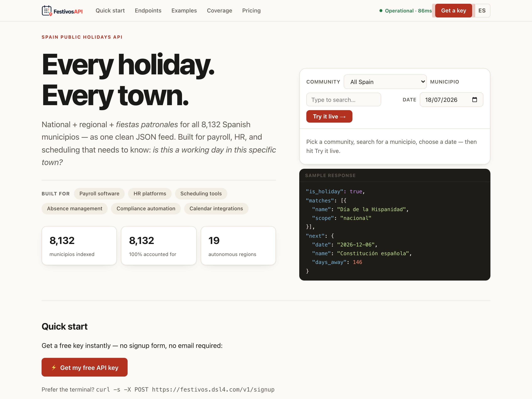
Task: Focus the municipio Type to search field
Action: coord(344,100)
